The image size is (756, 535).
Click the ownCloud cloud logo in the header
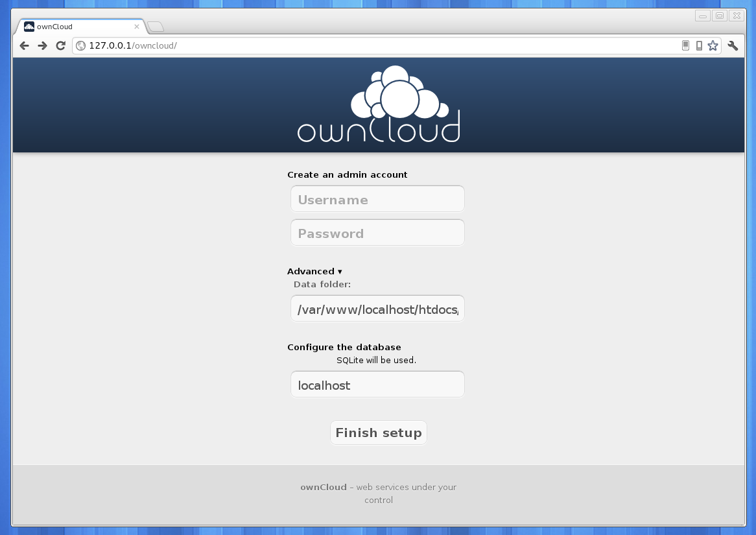pos(379,104)
